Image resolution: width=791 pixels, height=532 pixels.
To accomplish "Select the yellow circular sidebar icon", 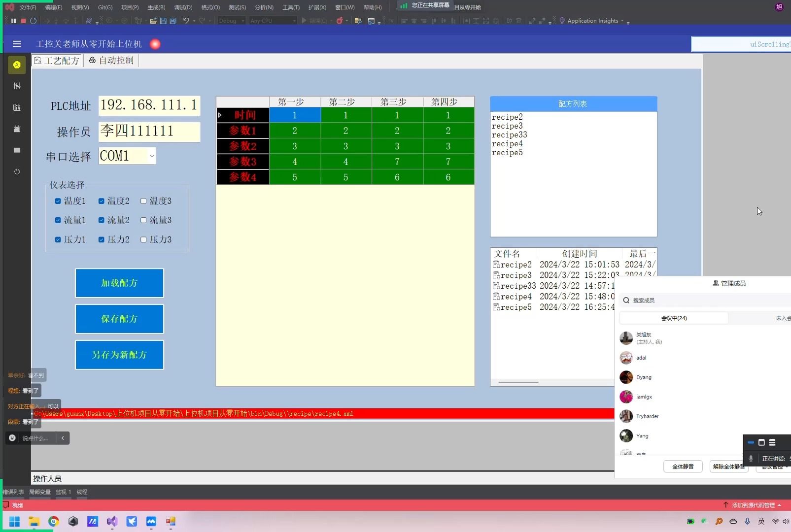I will [x=17, y=65].
